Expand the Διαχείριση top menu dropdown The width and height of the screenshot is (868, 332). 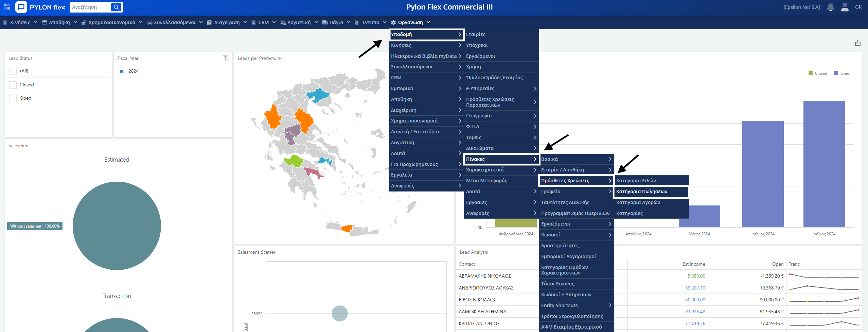245,22
